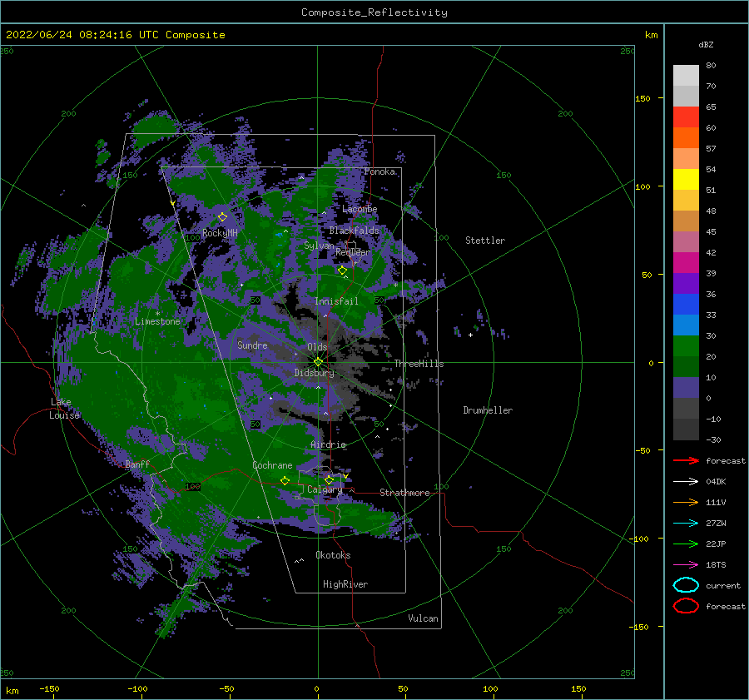Click the yellow km label at top right
This screenshot has height=700, width=749.
pos(652,35)
